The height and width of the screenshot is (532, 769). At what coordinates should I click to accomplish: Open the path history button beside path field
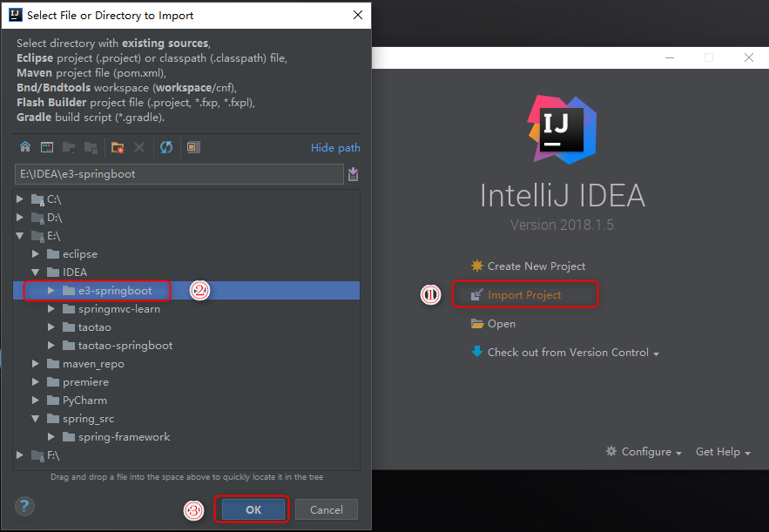click(x=353, y=174)
